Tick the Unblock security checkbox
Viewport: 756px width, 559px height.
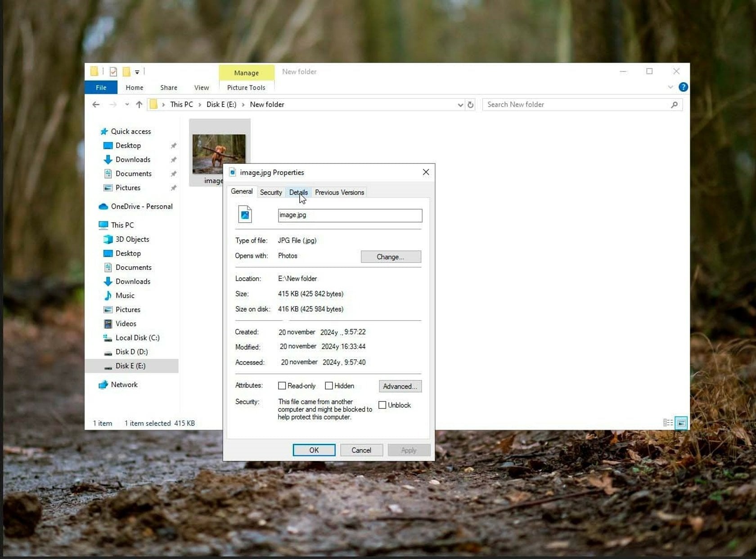382,405
